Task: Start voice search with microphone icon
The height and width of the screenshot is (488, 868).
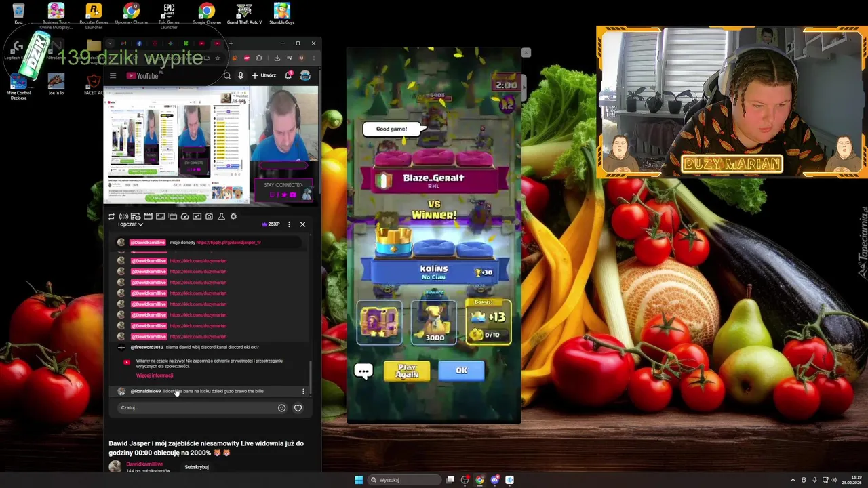Action: click(x=241, y=75)
